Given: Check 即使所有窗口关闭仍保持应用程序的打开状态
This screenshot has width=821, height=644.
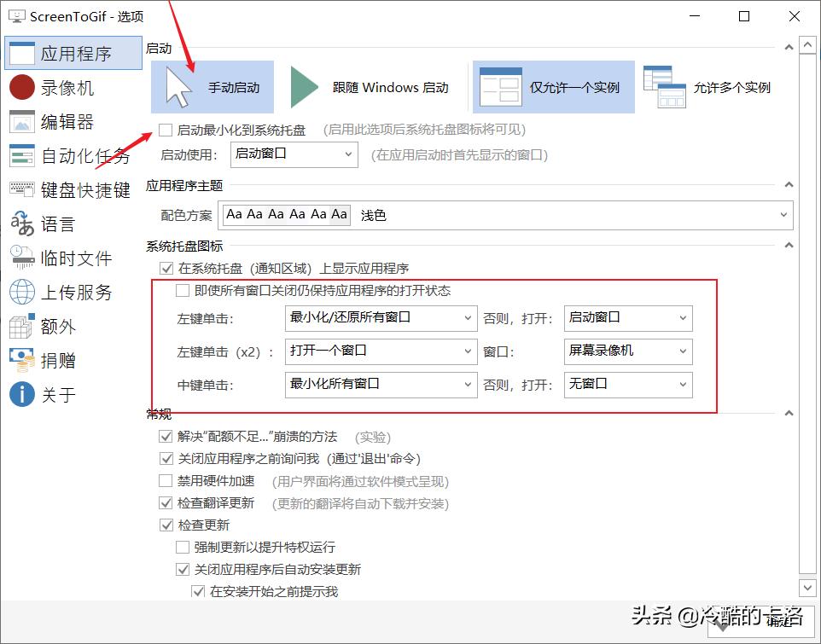Looking at the screenshot, I should (182, 291).
